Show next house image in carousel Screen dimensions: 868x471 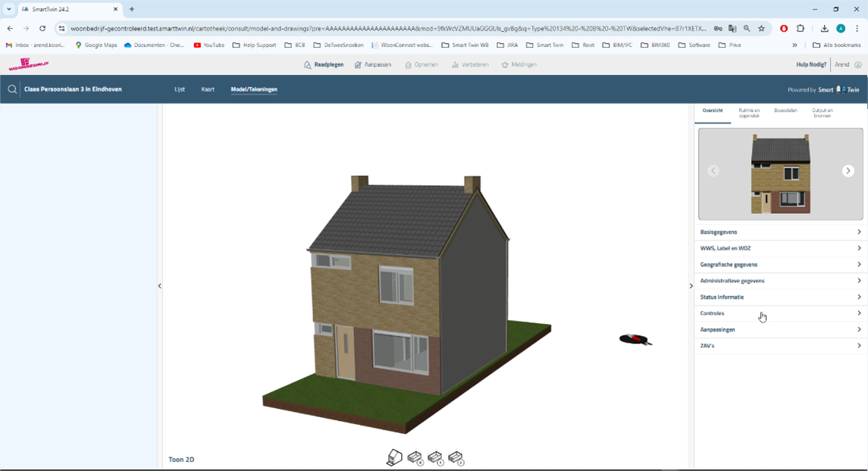click(848, 171)
